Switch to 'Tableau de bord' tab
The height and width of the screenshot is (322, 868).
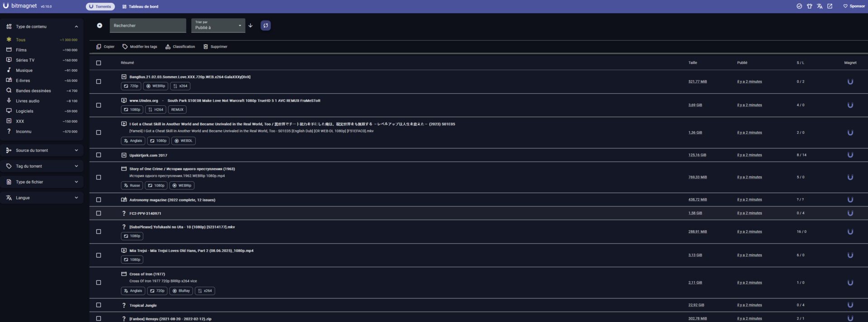click(x=140, y=7)
